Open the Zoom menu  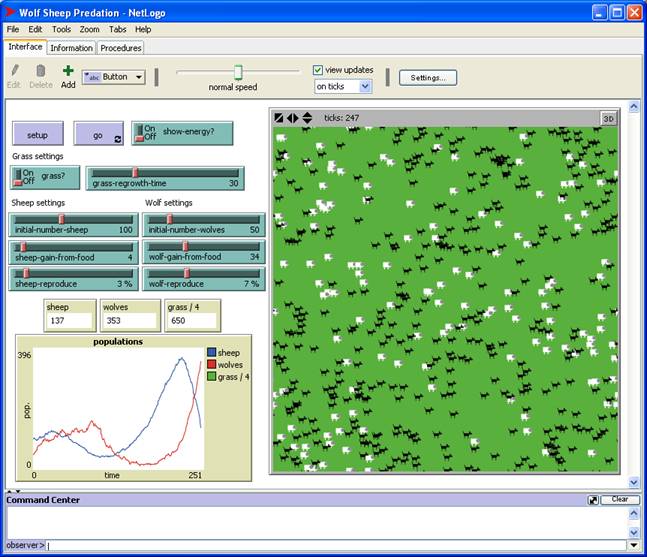click(90, 29)
